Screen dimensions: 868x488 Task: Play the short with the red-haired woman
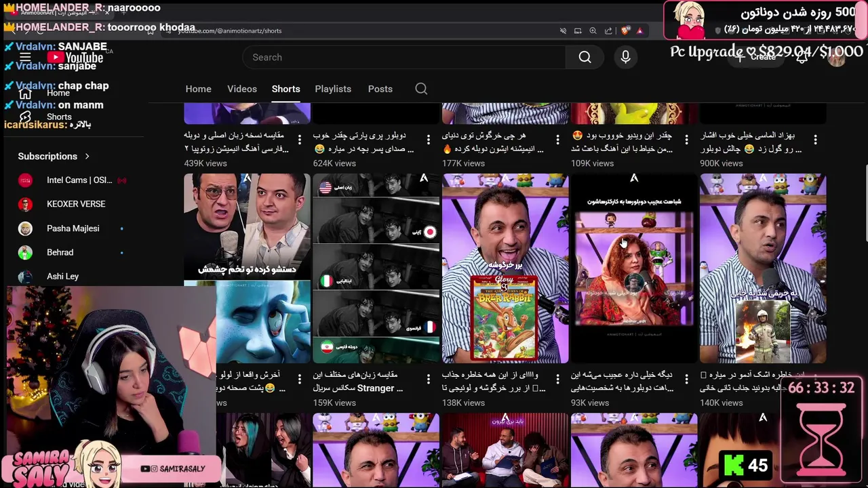[634, 268]
